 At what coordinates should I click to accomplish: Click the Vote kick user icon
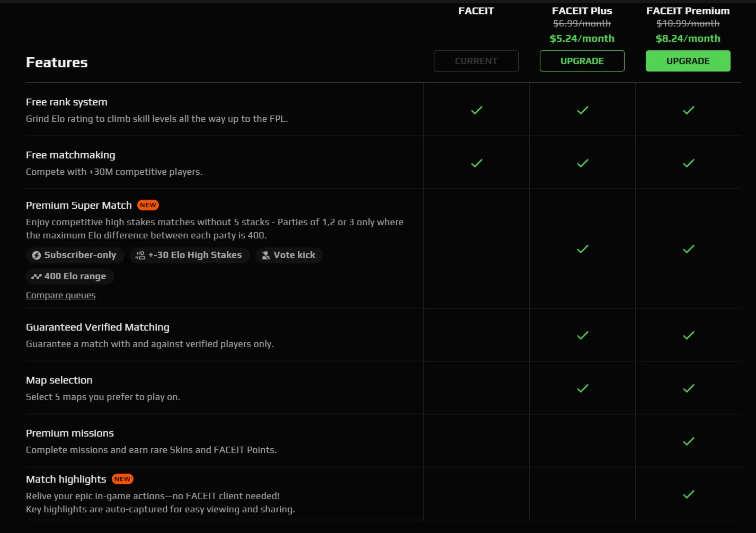[x=266, y=255]
